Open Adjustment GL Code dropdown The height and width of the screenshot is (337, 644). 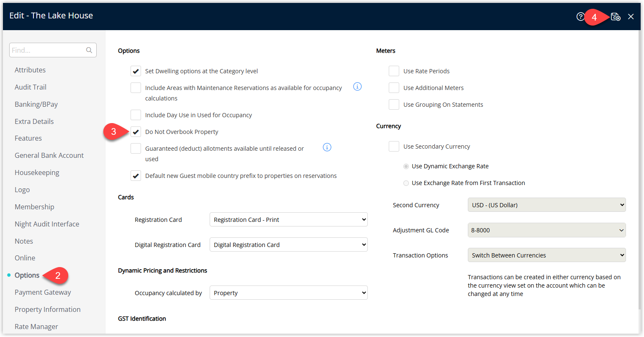tap(547, 230)
